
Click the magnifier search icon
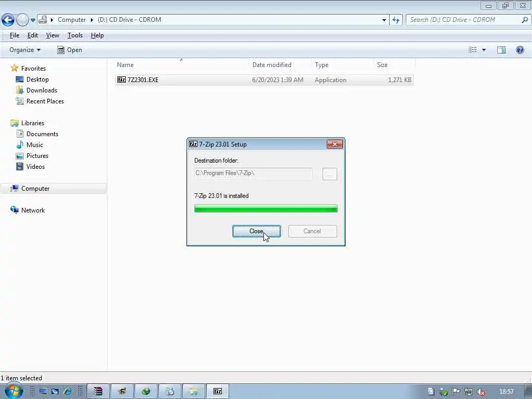click(x=525, y=20)
